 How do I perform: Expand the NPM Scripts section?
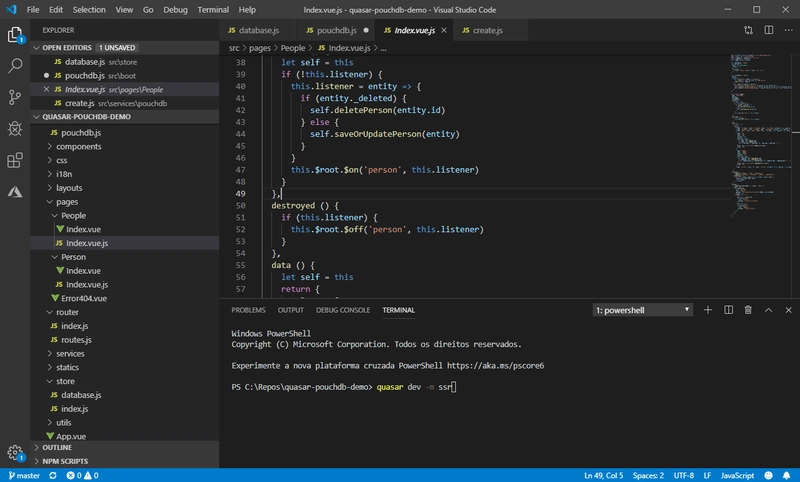pos(66,461)
